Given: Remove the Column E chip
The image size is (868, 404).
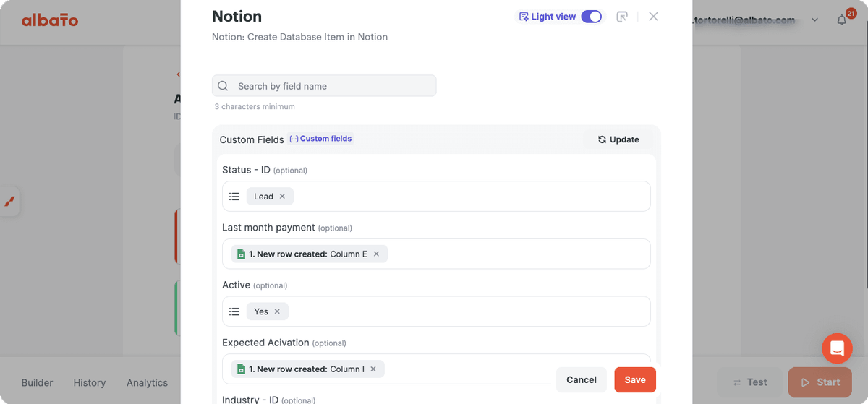Looking at the screenshot, I should click(376, 254).
